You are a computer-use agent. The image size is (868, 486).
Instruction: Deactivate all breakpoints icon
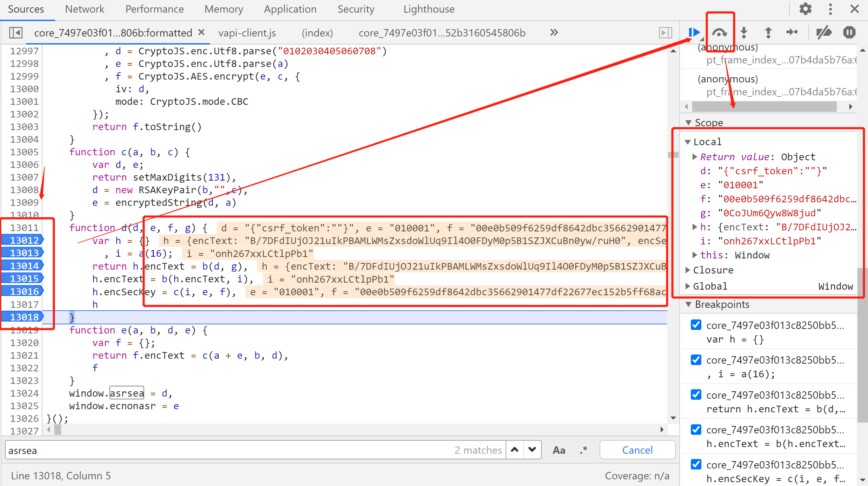[824, 33]
